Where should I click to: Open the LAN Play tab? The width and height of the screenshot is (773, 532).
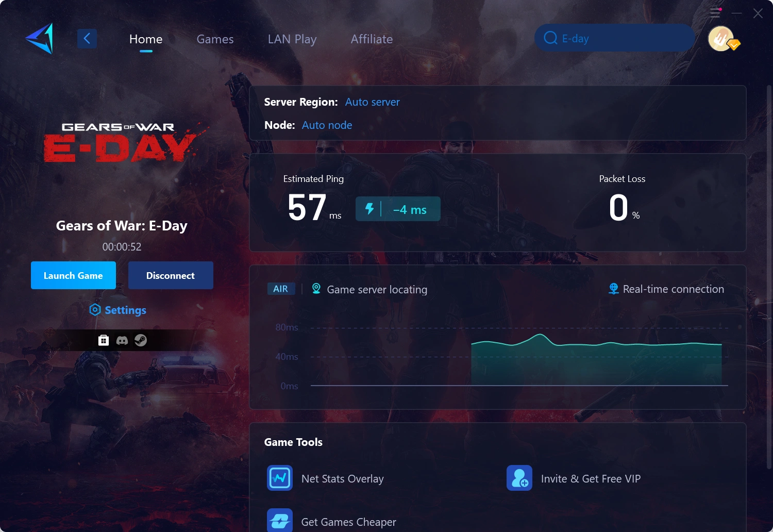point(292,39)
